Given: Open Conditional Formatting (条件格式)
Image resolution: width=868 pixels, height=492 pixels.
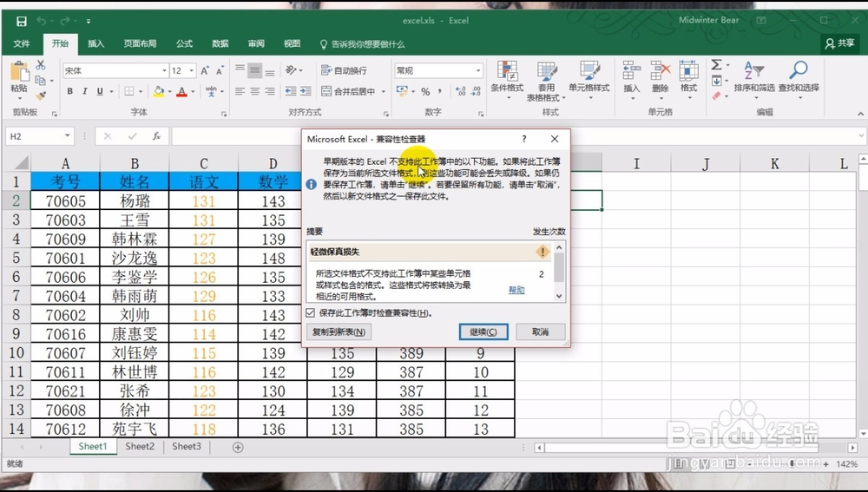Looking at the screenshot, I should 507,80.
